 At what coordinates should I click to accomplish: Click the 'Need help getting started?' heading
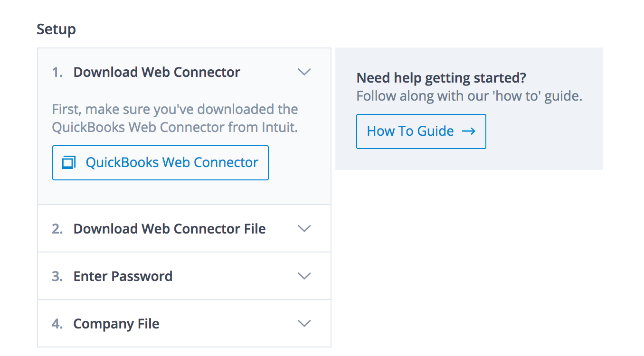click(x=441, y=78)
